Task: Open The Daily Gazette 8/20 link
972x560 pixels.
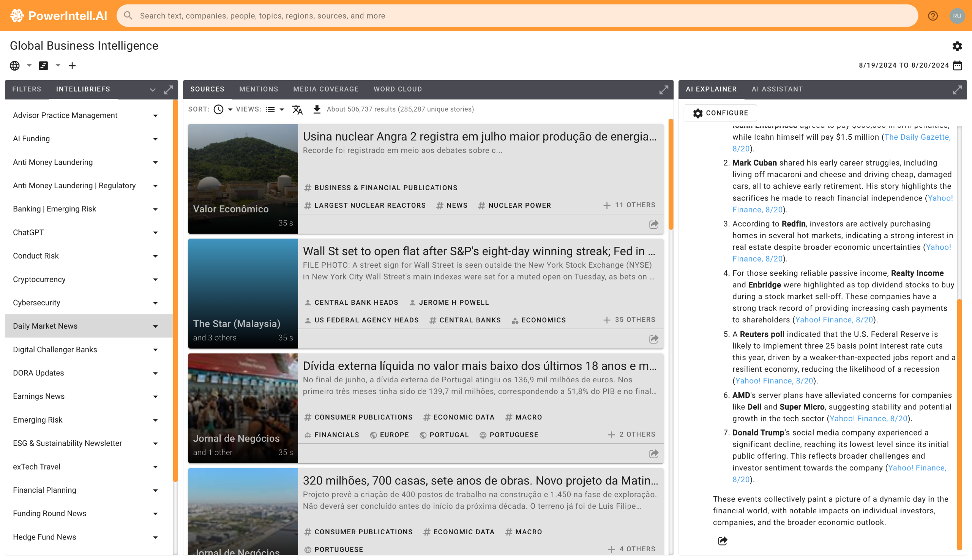Action: click(x=917, y=137)
